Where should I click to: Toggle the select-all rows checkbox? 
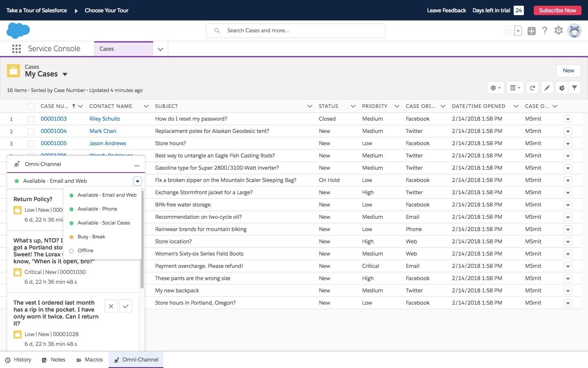31,106
